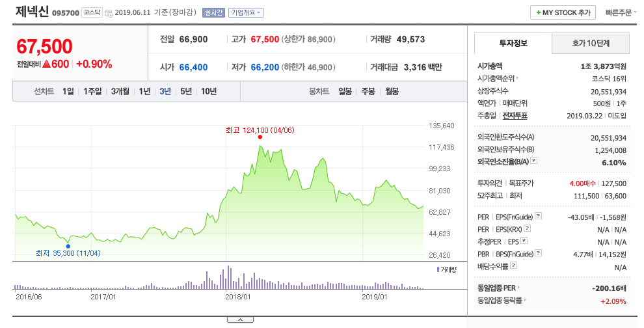Click the 외국인보유주식수 value 1,254,008
This screenshot has height=328, width=644.
pos(611,150)
